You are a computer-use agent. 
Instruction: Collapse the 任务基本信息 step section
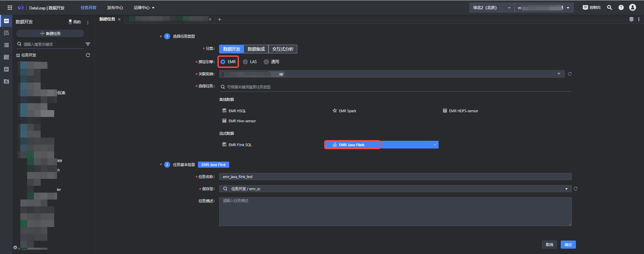[161, 165]
